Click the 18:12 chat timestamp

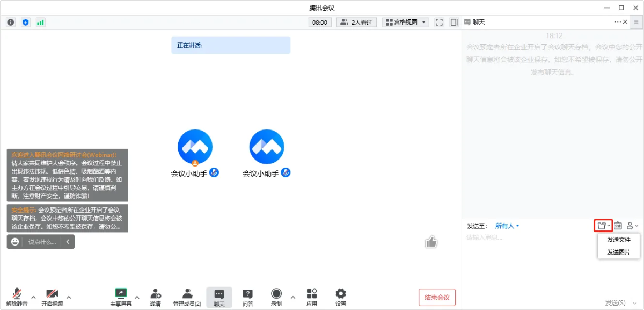(554, 35)
